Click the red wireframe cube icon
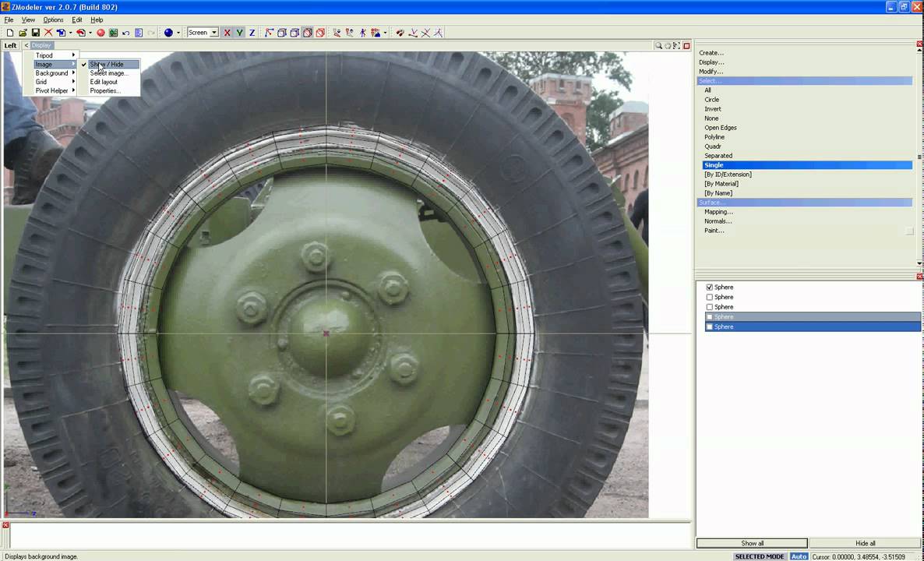Viewport: 924px width, 561px height. (x=320, y=33)
